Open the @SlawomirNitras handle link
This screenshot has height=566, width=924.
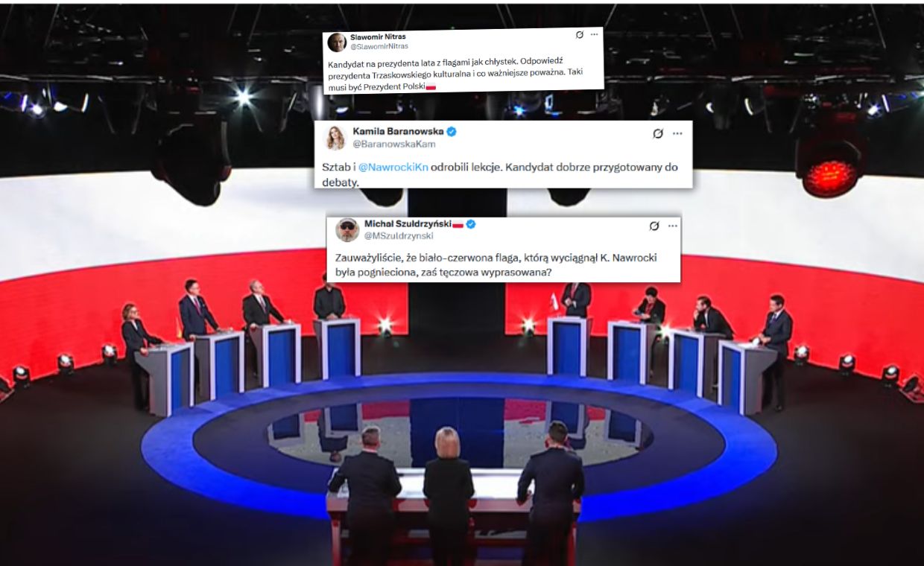point(379,46)
